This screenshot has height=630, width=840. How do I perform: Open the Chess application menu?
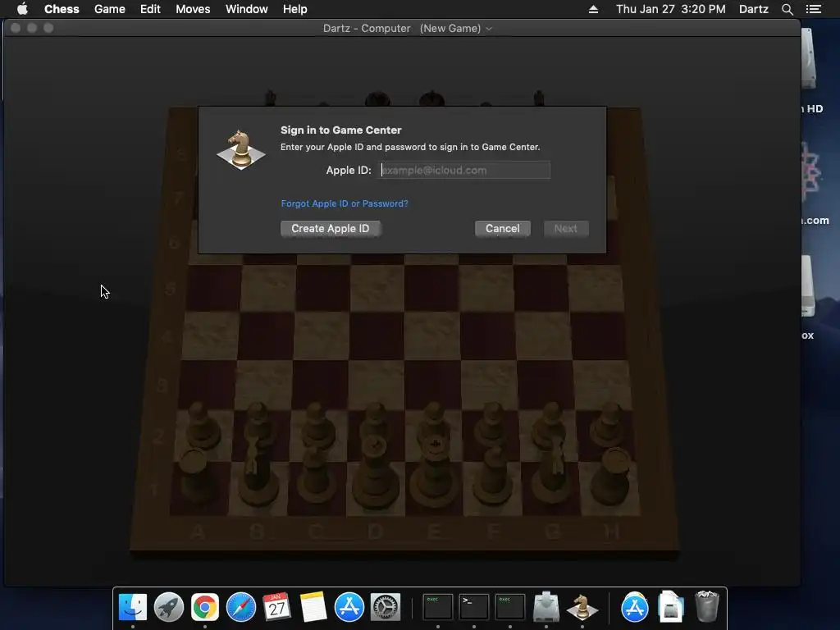click(x=62, y=9)
